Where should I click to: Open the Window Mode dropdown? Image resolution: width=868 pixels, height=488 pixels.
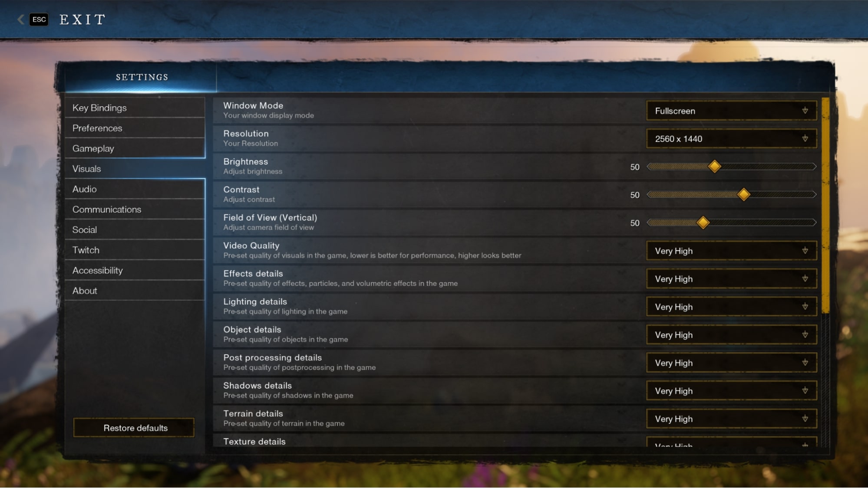point(730,110)
